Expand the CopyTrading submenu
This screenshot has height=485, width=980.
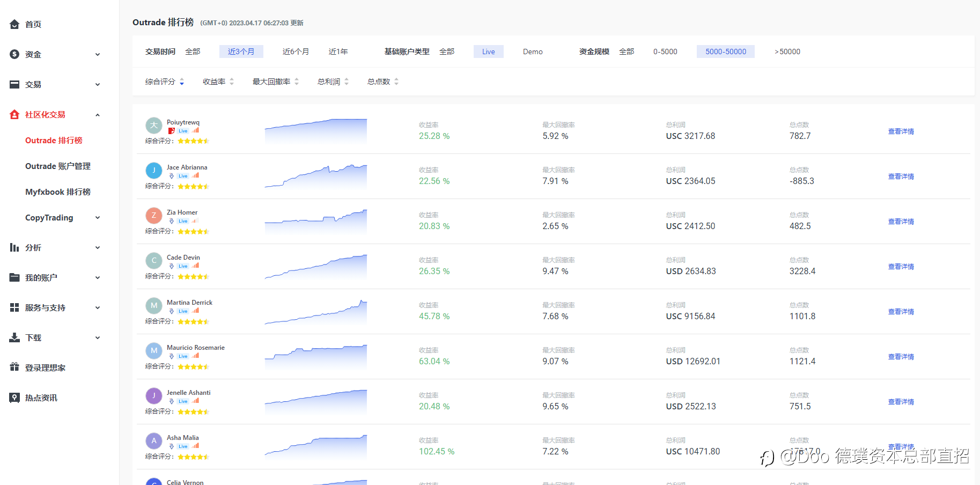click(x=98, y=217)
